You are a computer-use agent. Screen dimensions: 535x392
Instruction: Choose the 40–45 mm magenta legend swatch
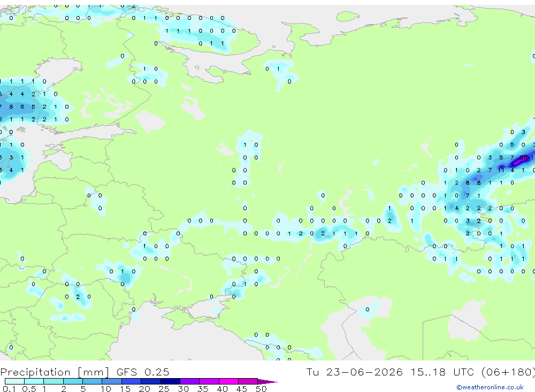tap(228, 381)
